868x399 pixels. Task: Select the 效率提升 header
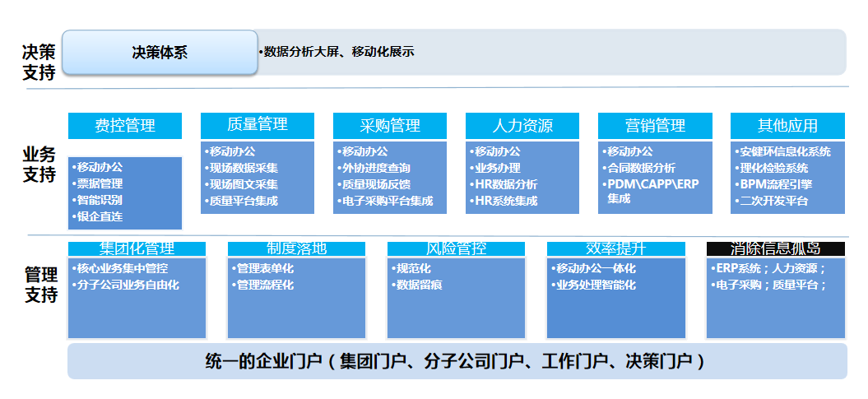coord(616,248)
